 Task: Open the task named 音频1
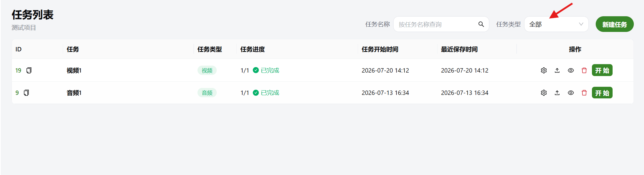[x=74, y=93]
